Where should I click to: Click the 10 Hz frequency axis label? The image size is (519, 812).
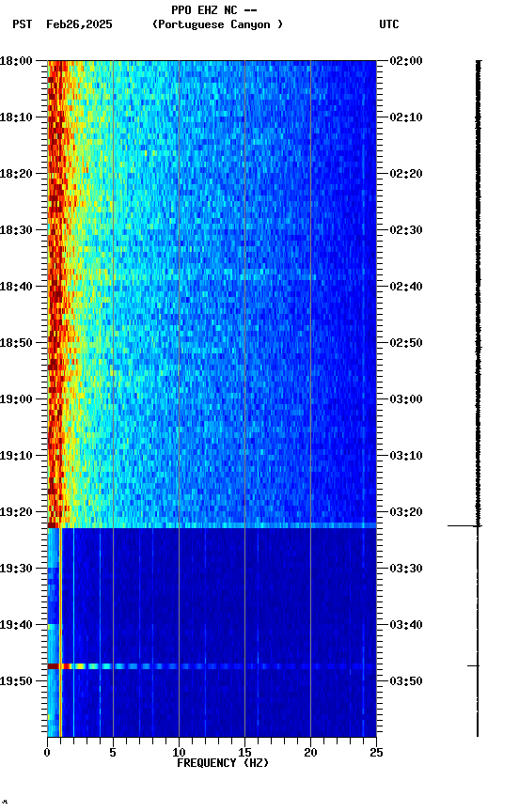[179, 754]
